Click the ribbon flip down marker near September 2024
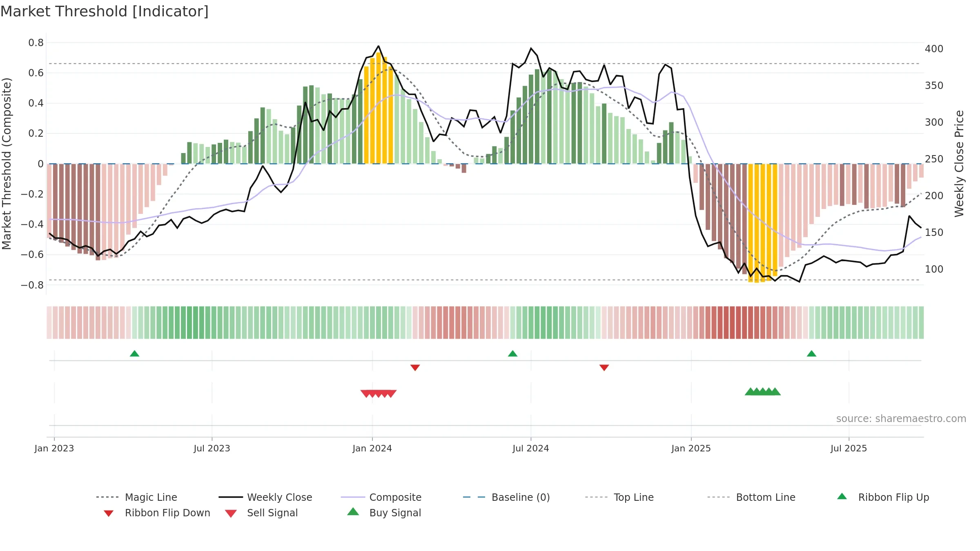This screenshot has width=980, height=551. 604,367
